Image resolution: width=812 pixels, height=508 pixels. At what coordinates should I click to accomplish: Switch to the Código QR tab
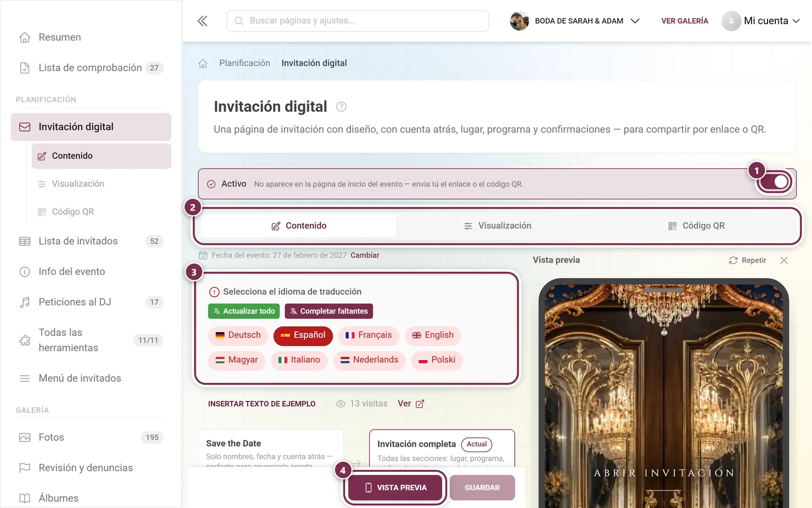pos(696,226)
